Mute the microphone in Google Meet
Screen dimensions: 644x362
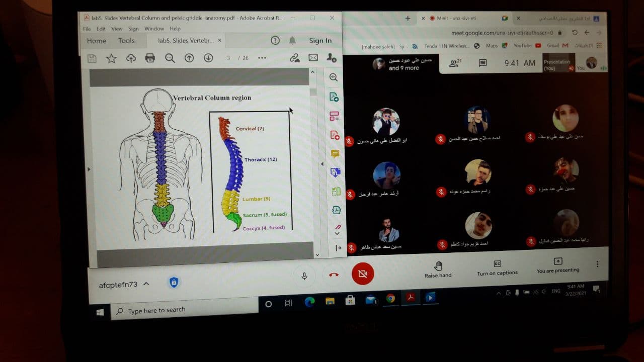tap(304, 275)
